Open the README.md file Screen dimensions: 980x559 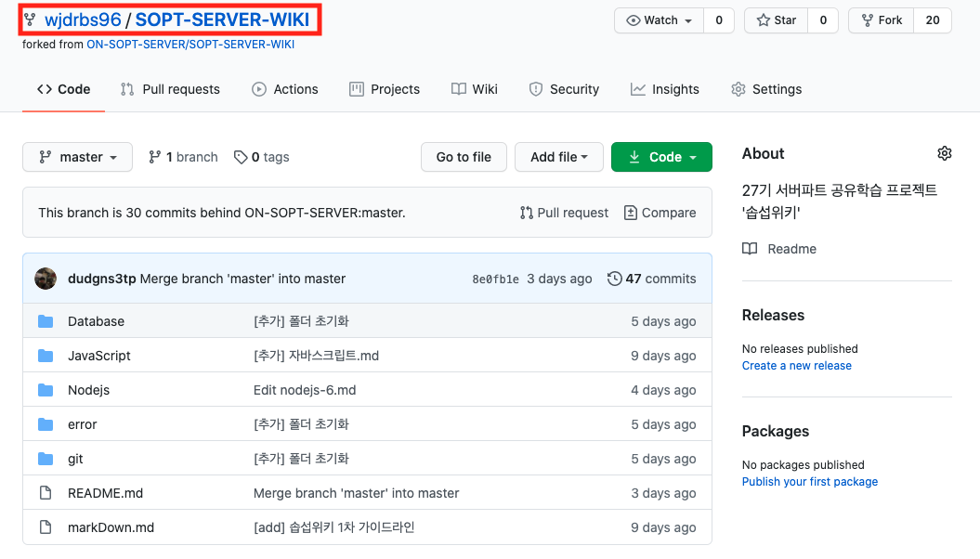[x=106, y=493]
